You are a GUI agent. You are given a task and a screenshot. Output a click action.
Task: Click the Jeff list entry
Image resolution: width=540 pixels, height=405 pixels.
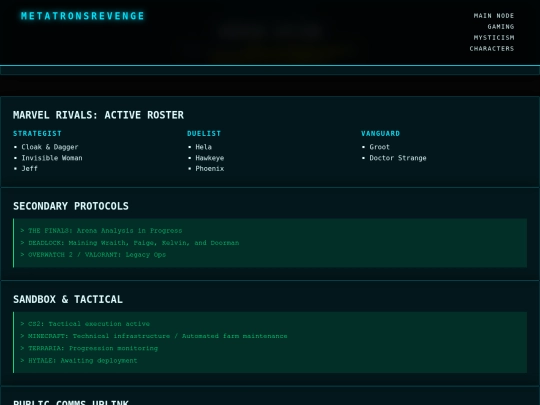(30, 169)
